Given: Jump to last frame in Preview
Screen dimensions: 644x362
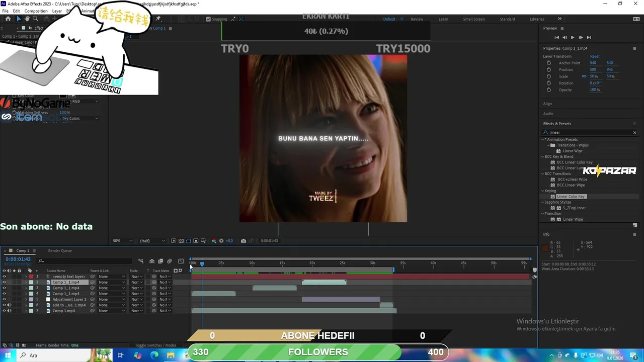Looking at the screenshot, I should [x=589, y=37].
